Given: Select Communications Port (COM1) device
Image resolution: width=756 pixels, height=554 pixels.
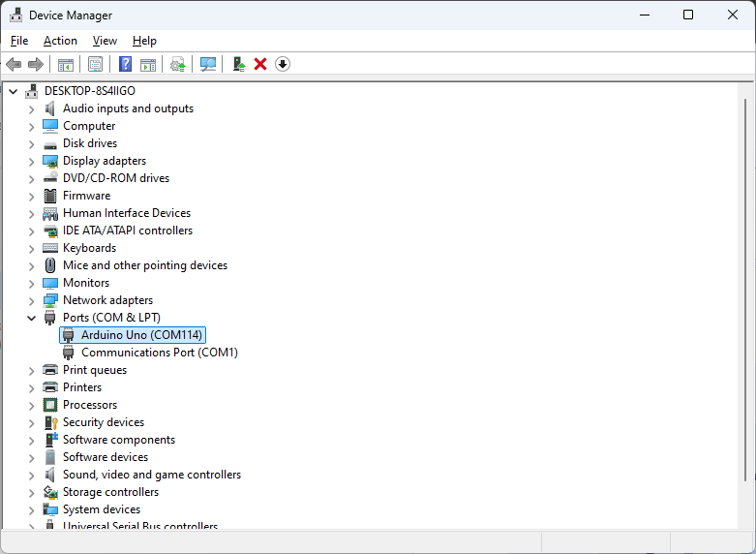Looking at the screenshot, I should pyautogui.click(x=159, y=353).
